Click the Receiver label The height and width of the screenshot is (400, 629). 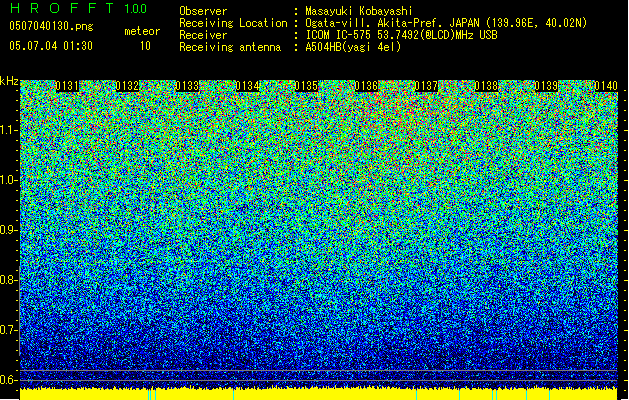pos(203,35)
